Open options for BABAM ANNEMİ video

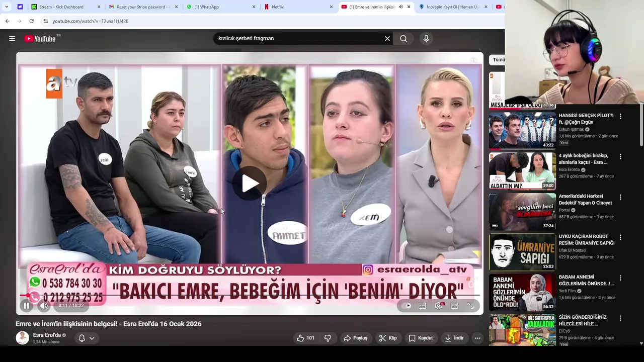coord(620,278)
